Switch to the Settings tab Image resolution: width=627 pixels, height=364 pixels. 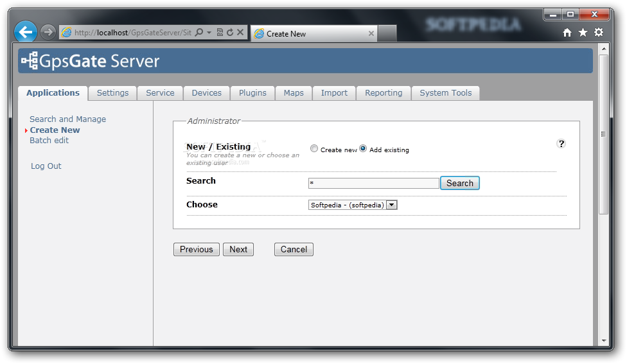pos(113,92)
